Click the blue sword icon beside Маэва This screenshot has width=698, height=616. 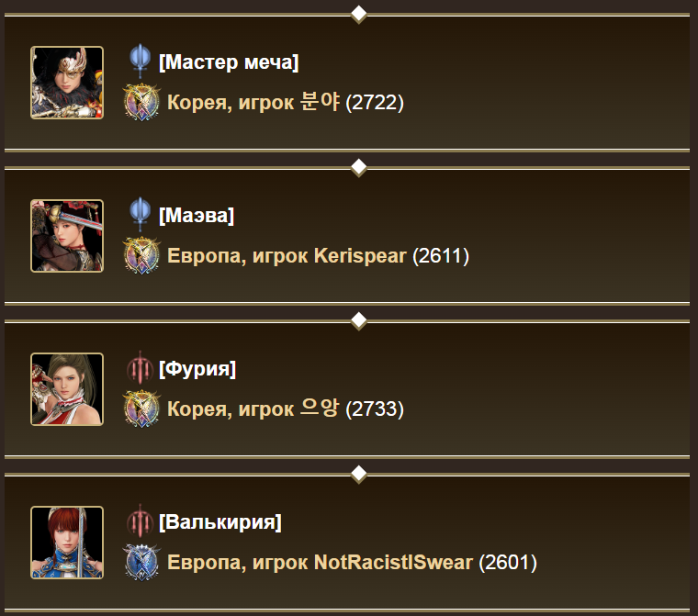[x=141, y=215]
